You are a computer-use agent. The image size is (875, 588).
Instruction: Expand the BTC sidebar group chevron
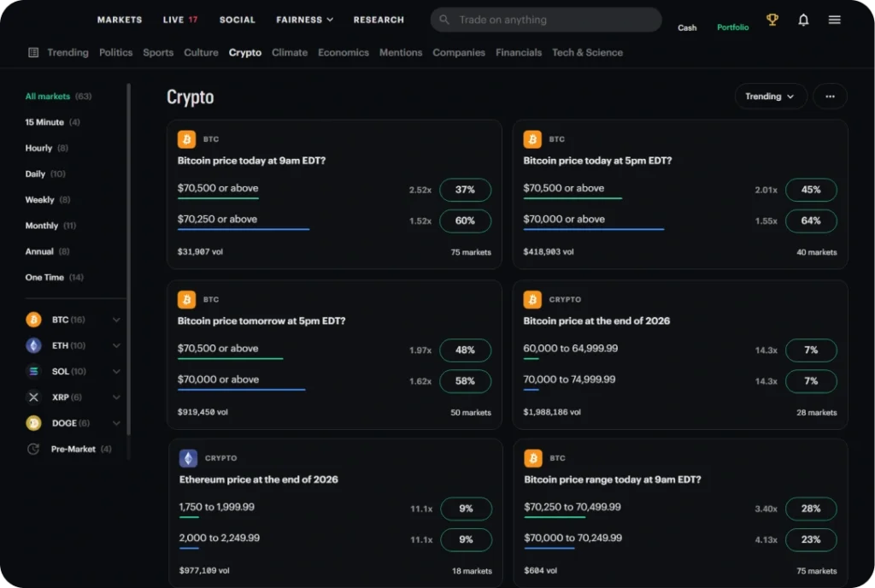tap(116, 320)
